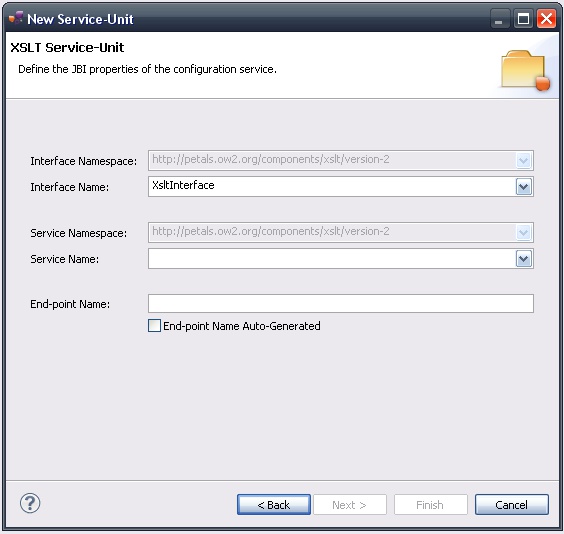Minimize the New Service-Unit dialog
Image resolution: width=564 pixels, height=534 pixels.
(499, 19)
